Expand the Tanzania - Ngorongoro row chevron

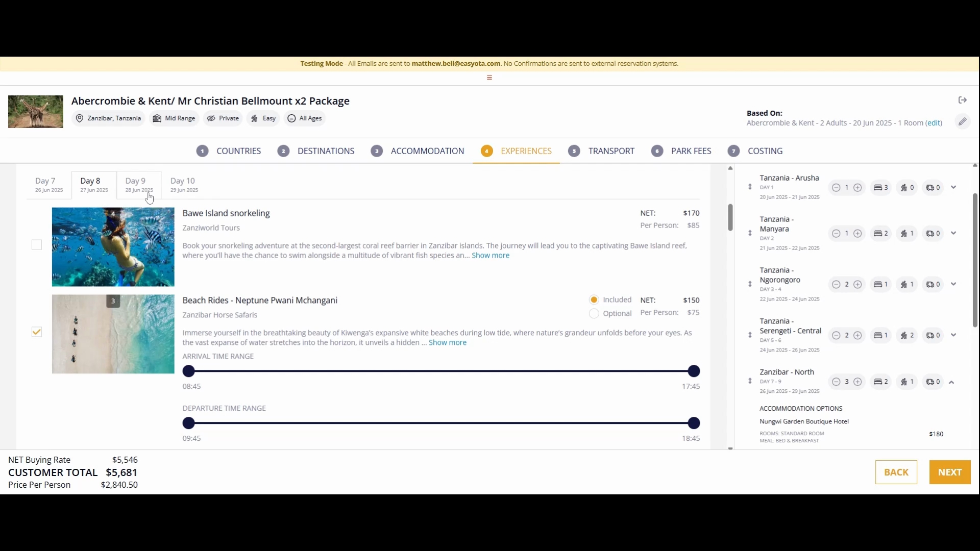(x=953, y=284)
